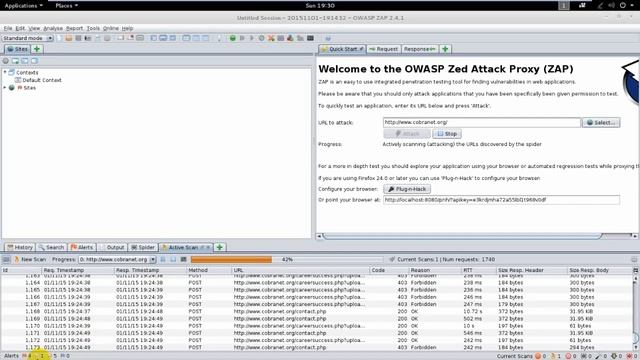Click the scope target icon in Sites panel
Image resolution: width=640 pixels, height=360 pixels.
[6, 61]
